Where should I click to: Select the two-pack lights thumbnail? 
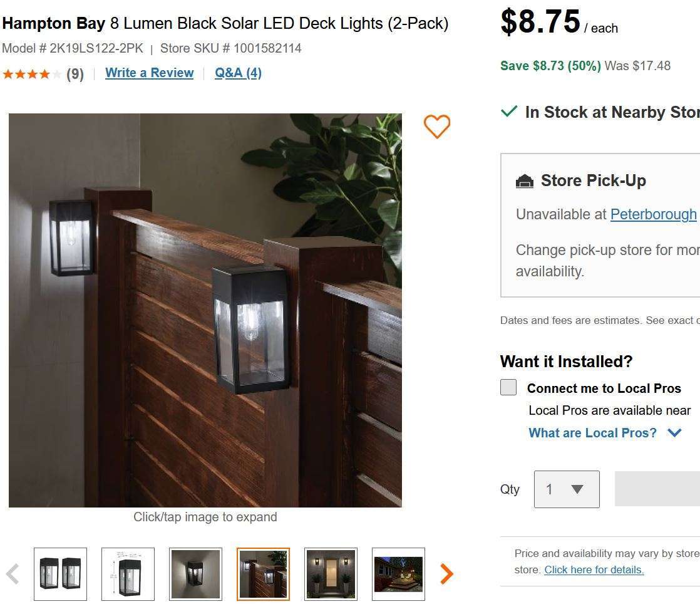pos(60,574)
